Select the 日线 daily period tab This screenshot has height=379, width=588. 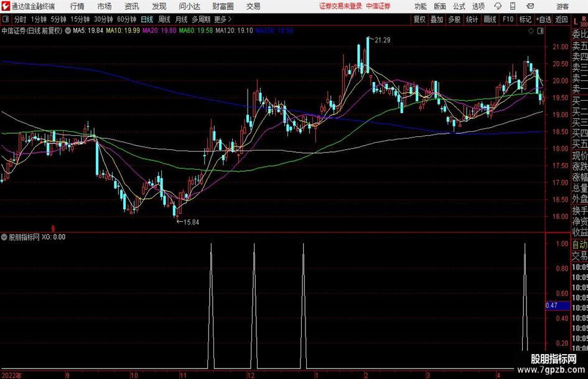click(x=147, y=19)
